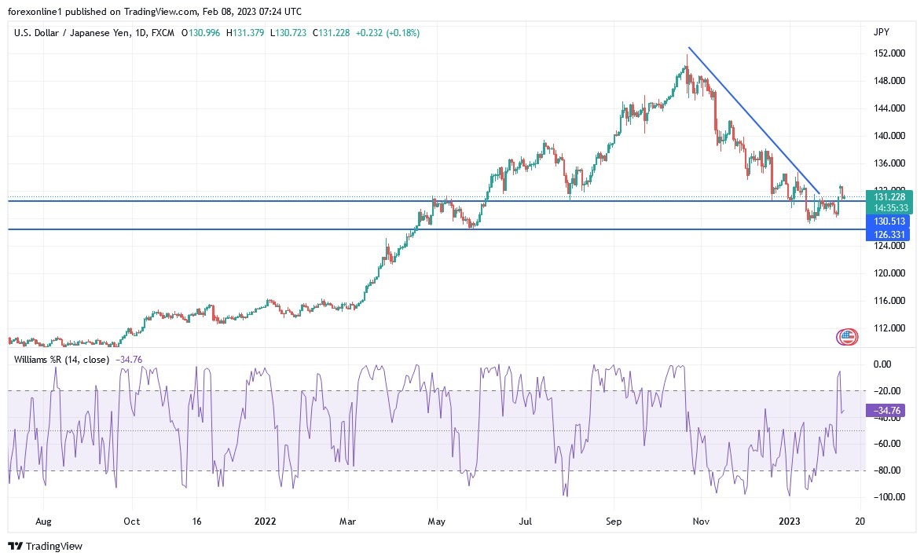
Task: Click the US flag event icon
Action: click(847, 337)
